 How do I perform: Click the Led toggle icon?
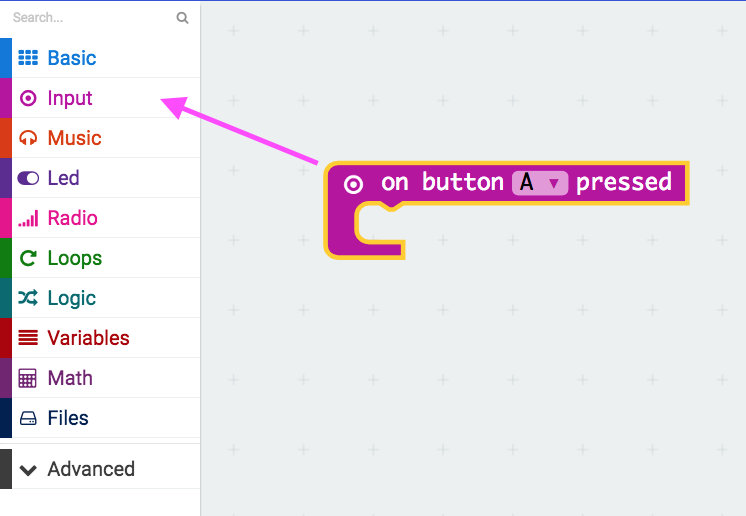point(28,178)
